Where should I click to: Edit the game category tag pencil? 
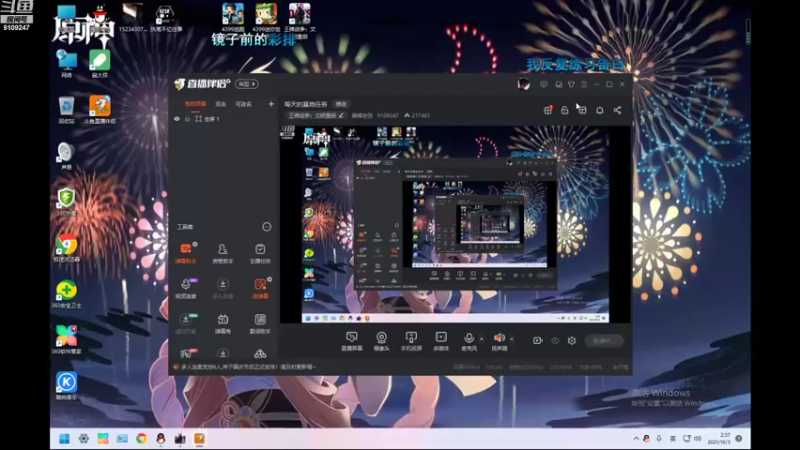pos(341,115)
